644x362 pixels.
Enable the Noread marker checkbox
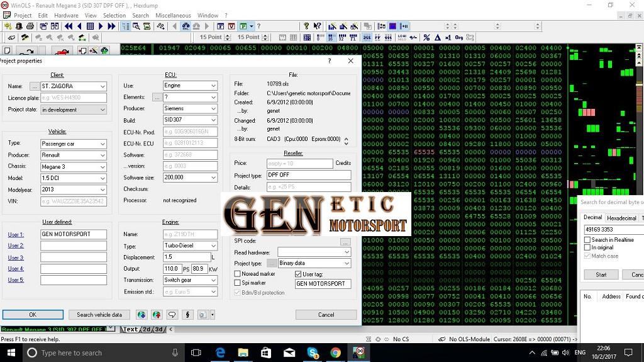pyautogui.click(x=238, y=274)
